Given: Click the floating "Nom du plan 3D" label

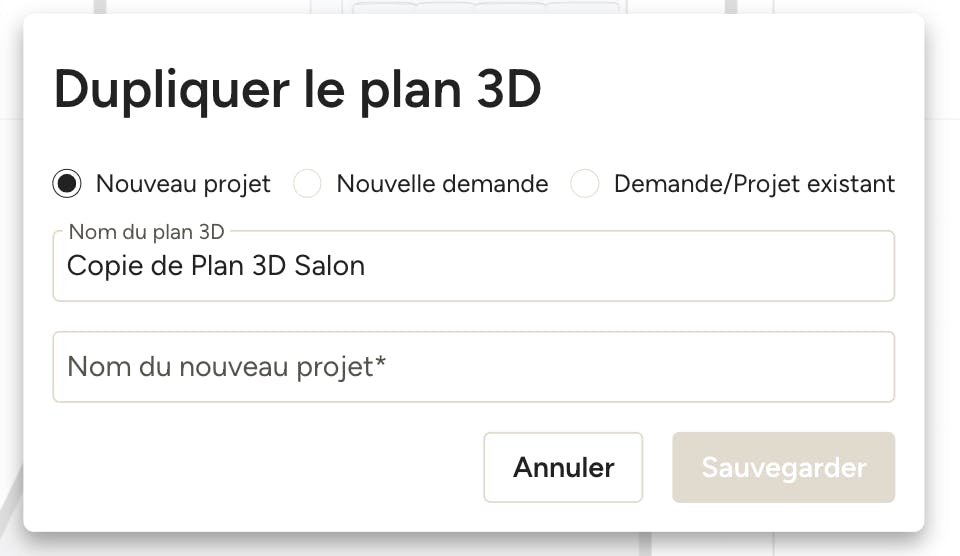Looking at the screenshot, I should (x=146, y=232).
